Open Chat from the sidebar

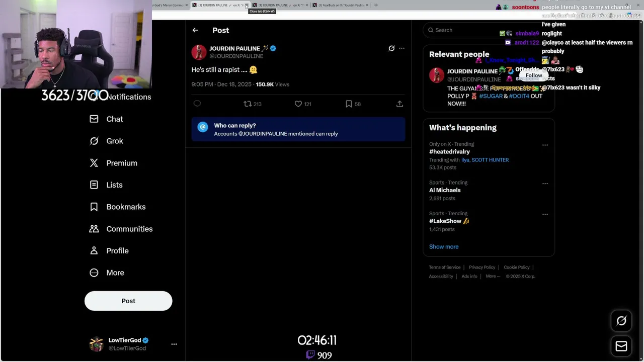106,119
